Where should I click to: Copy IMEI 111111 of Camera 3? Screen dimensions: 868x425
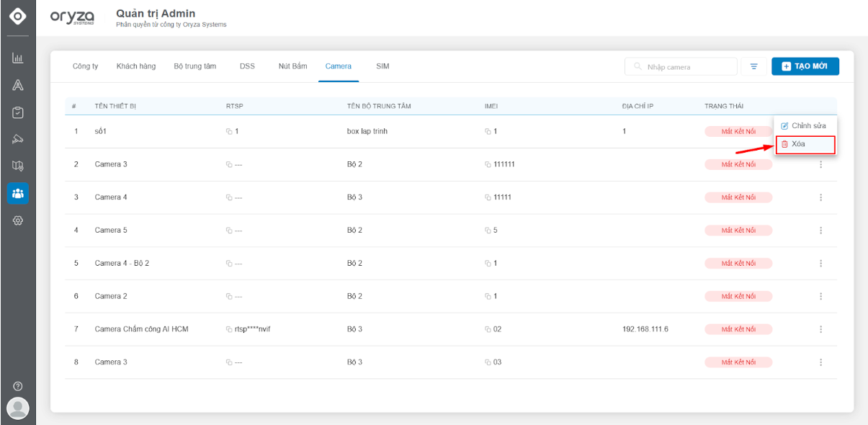488,165
